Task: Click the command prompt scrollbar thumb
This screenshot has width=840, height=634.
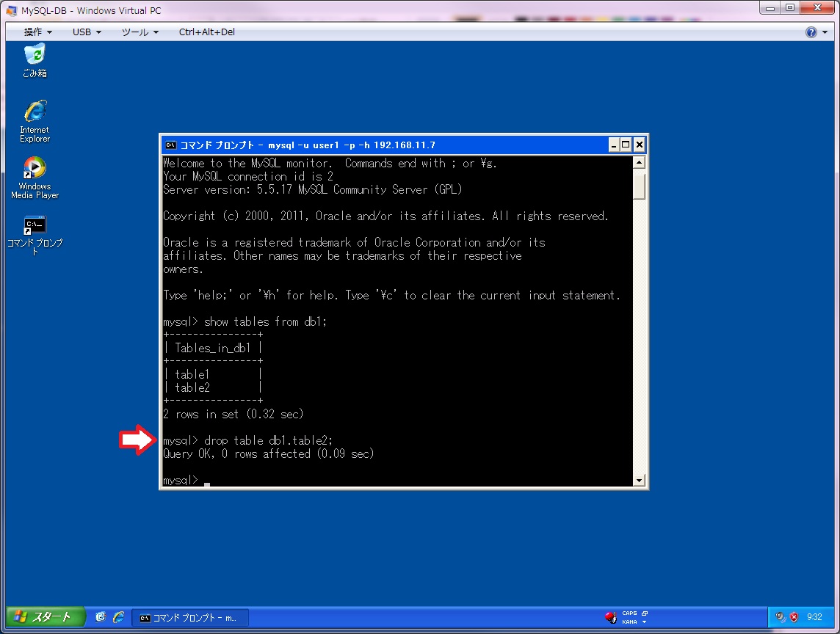Action: tap(639, 186)
